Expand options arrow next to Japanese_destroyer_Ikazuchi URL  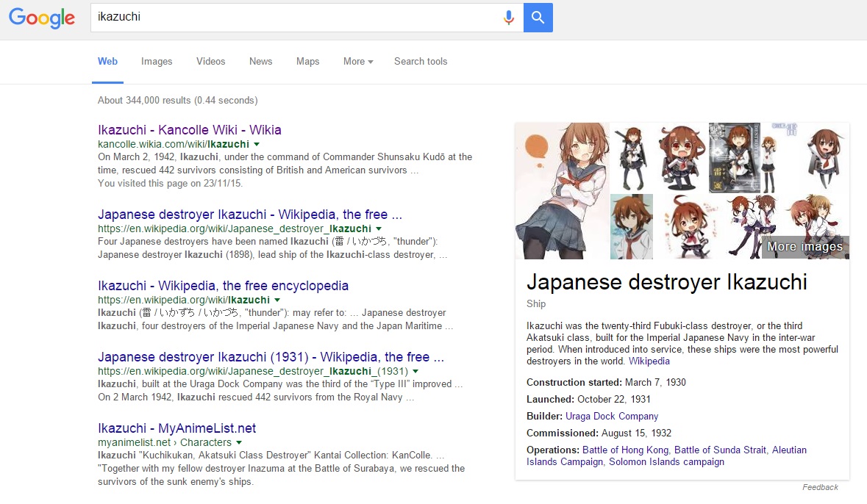pos(379,228)
